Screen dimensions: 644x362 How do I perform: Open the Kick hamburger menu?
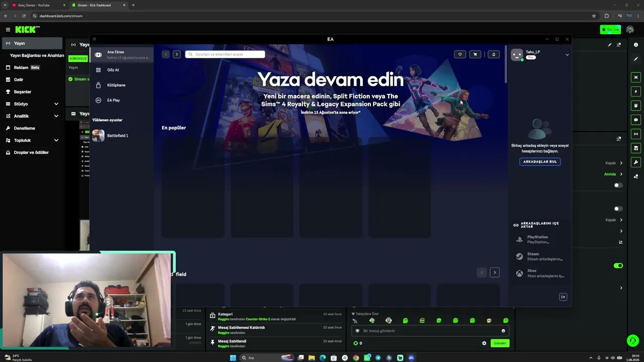(x=8, y=30)
